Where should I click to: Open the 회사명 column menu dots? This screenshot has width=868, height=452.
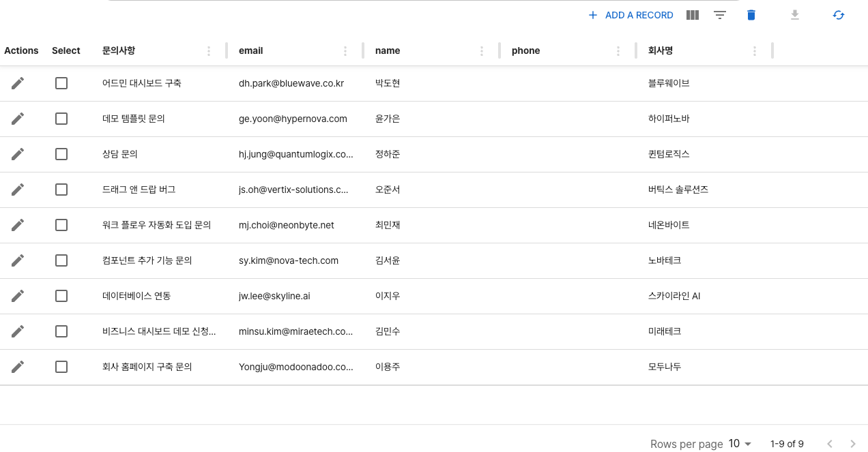pyautogui.click(x=755, y=51)
